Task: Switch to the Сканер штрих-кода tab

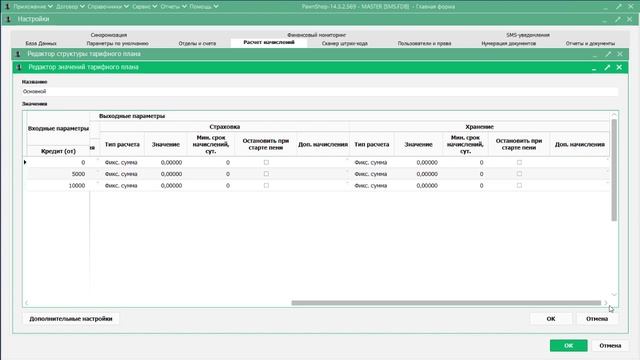Action: (344, 43)
